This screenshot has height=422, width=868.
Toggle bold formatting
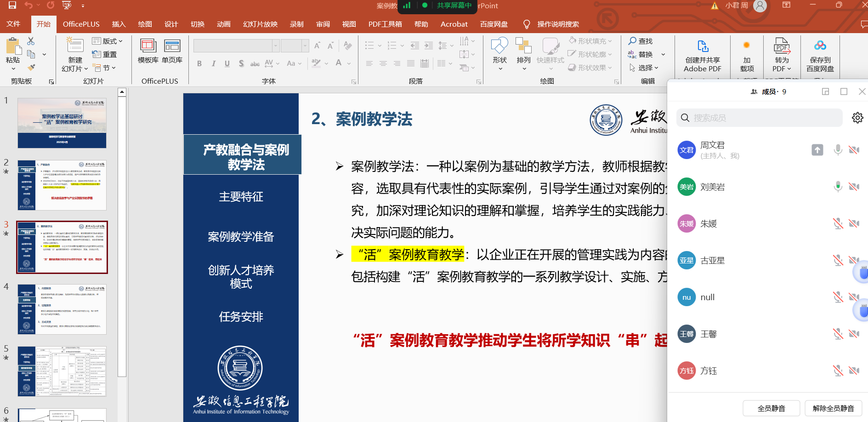199,63
